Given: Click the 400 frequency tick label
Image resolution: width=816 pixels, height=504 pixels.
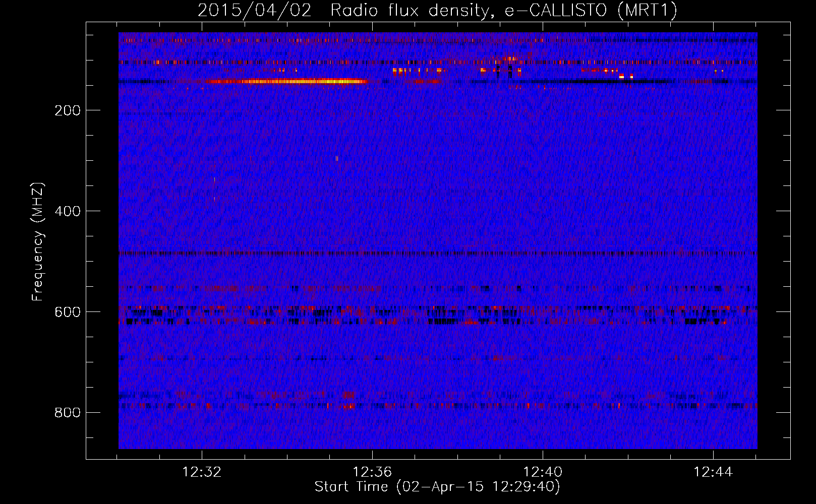Looking at the screenshot, I should [x=68, y=211].
